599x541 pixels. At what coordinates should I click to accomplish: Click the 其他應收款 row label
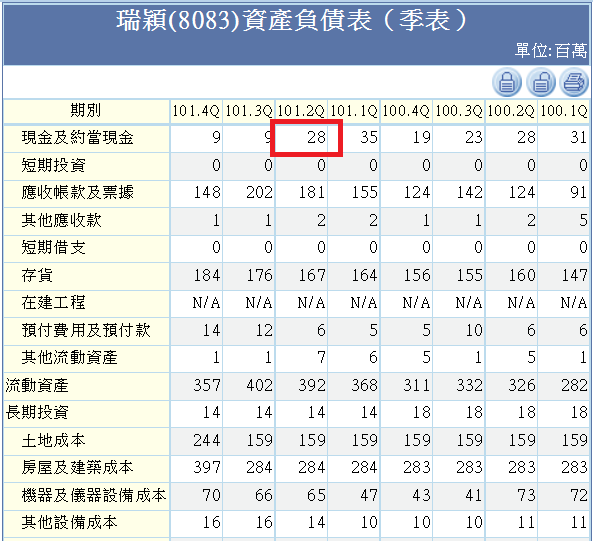[61, 220]
